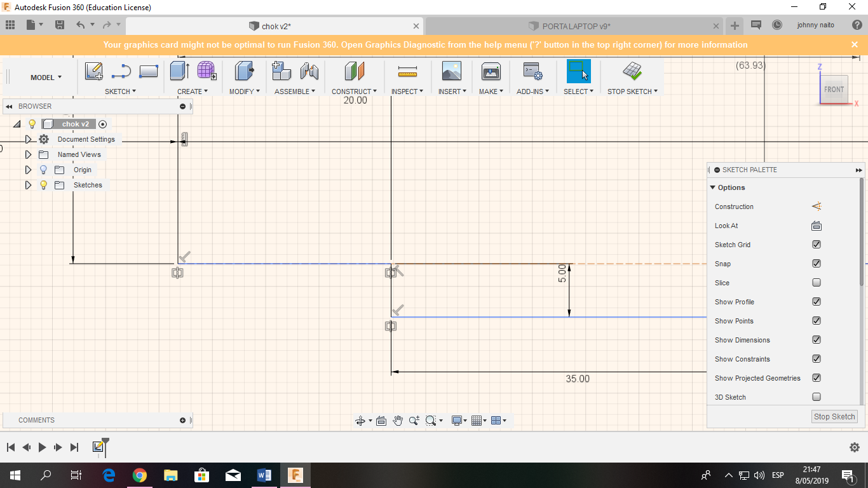
Task: Toggle the Sketch Grid checkbox
Action: point(817,245)
